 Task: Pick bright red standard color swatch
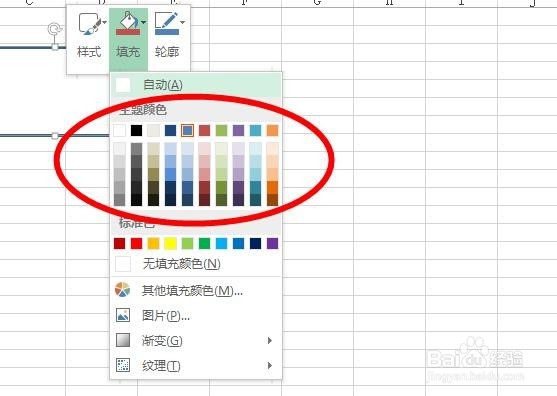tap(136, 244)
